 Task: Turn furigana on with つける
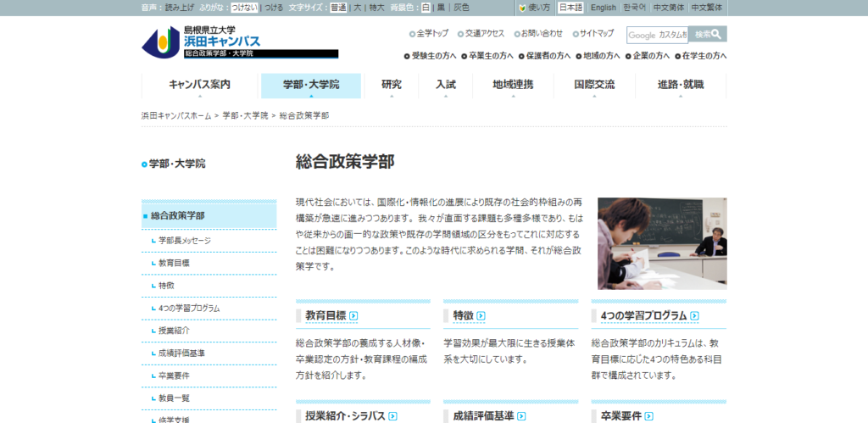(x=274, y=8)
